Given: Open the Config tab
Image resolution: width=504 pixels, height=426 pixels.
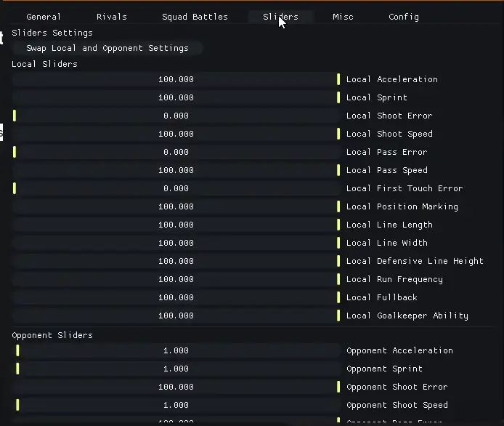Looking at the screenshot, I should 404,17.
